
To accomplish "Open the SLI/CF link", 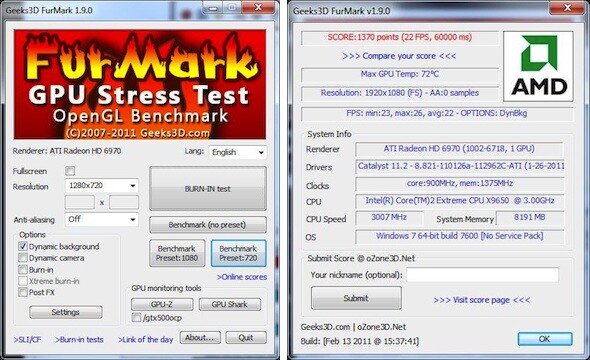I will pyautogui.click(x=27, y=339).
